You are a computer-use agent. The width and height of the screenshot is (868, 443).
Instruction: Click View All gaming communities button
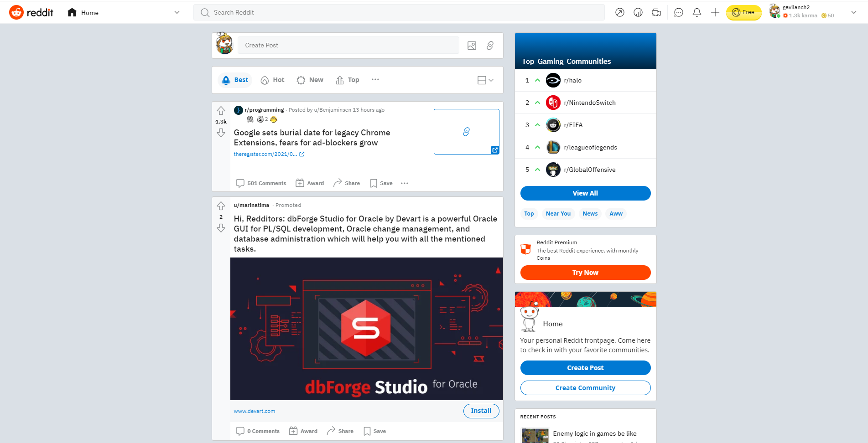point(585,193)
